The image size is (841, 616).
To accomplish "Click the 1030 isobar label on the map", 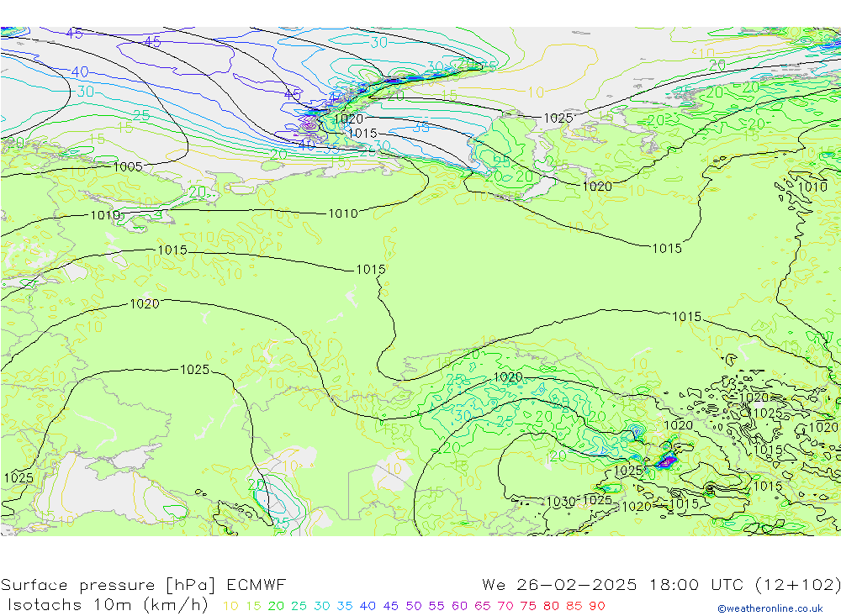I will (x=560, y=502).
